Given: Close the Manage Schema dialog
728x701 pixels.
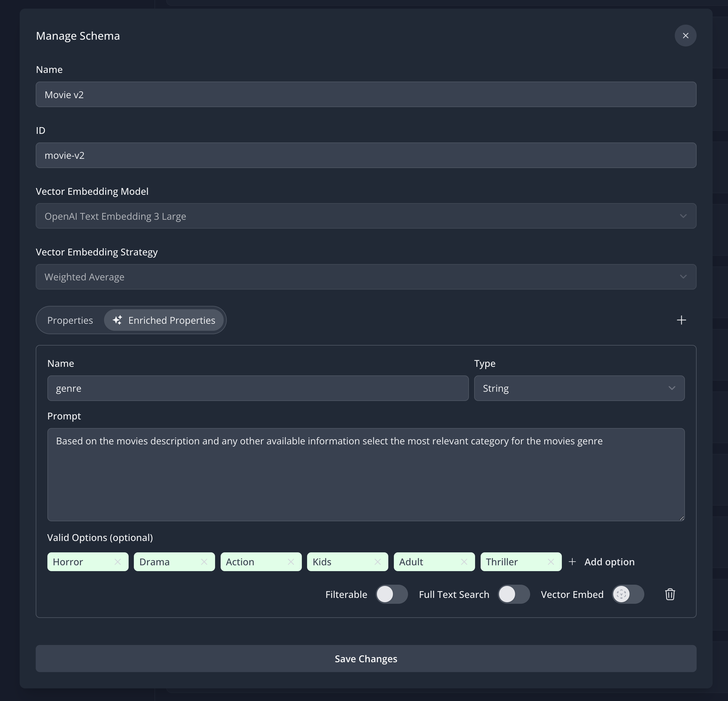Looking at the screenshot, I should [685, 36].
